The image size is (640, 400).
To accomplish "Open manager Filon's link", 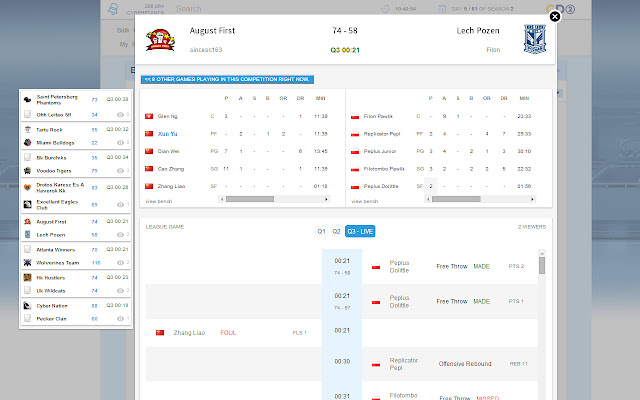I will pos(493,50).
